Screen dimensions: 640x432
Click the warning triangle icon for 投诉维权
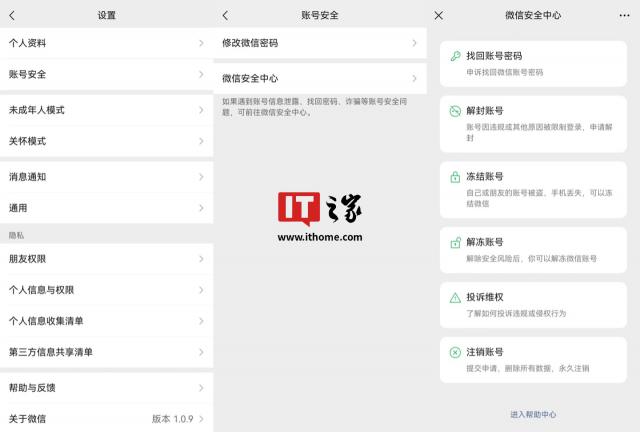455,297
